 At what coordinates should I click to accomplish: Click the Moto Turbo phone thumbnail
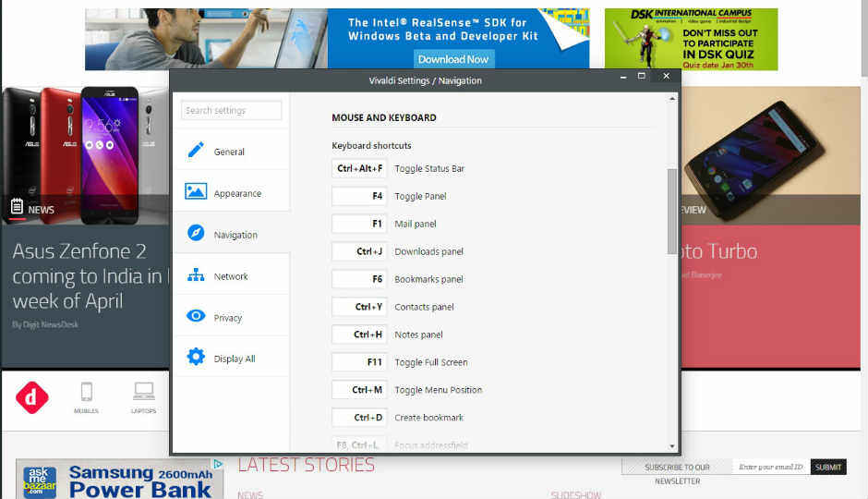770,155
